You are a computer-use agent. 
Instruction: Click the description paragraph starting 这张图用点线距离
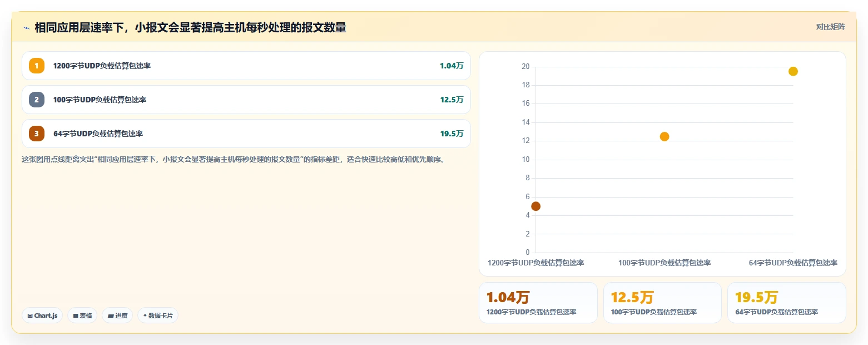click(x=234, y=159)
